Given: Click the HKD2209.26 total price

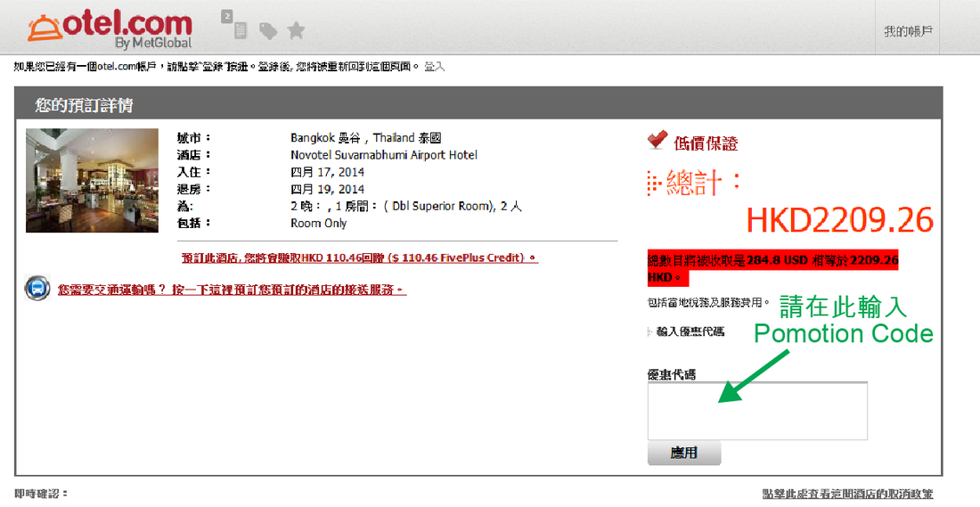Looking at the screenshot, I should tap(838, 220).
